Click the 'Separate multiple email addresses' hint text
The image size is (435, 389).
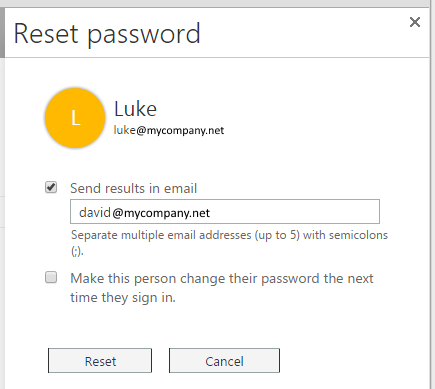pyautogui.click(x=229, y=235)
